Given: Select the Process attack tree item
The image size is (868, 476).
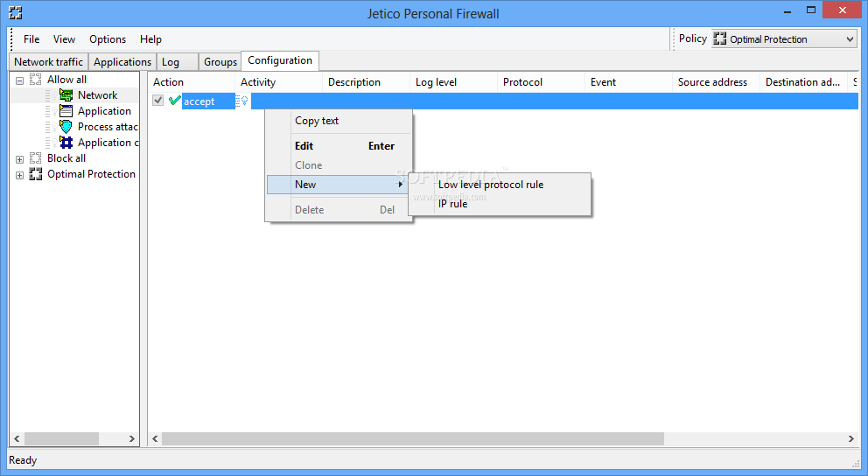Looking at the screenshot, I should [108, 127].
